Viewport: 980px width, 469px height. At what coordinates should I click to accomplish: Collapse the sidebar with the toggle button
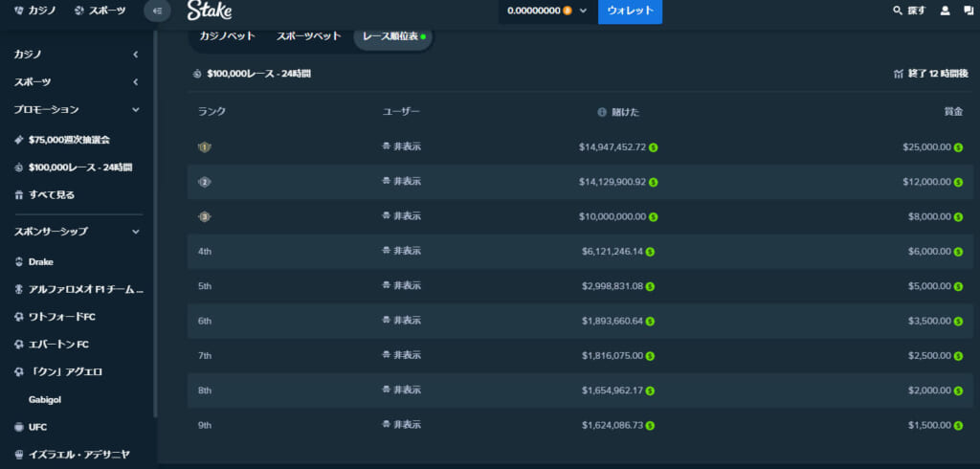[x=157, y=11]
